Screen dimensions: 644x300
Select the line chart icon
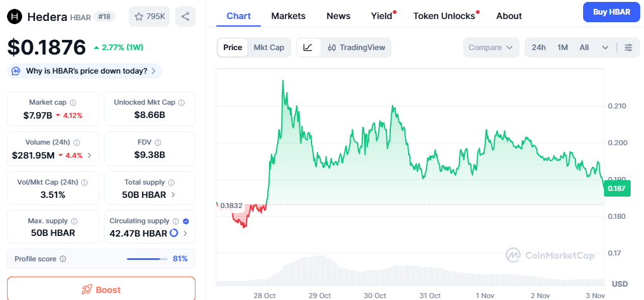point(308,48)
